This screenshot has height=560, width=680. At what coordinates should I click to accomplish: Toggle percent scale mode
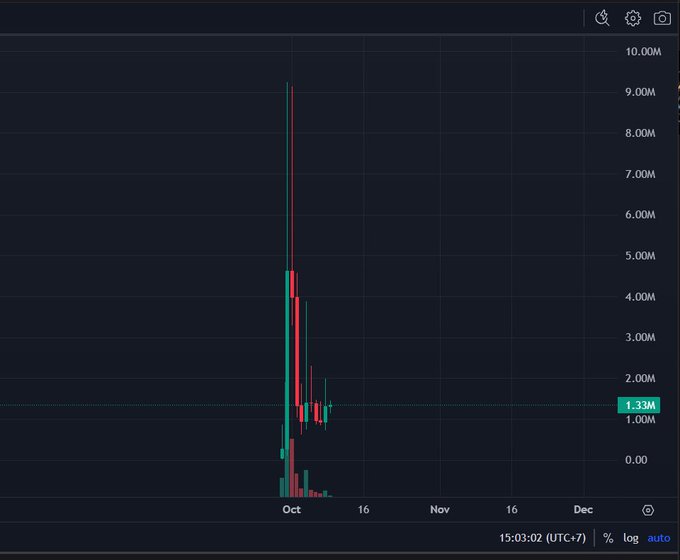tap(608, 538)
